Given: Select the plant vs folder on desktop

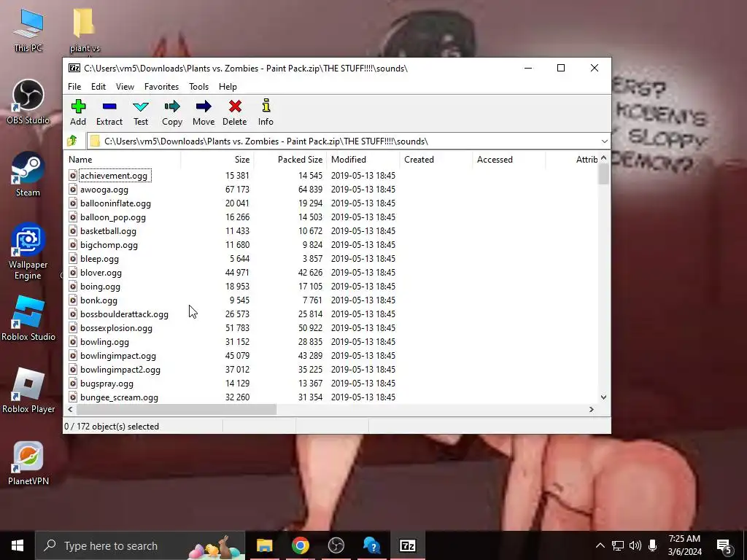Looking at the screenshot, I should point(85,30).
